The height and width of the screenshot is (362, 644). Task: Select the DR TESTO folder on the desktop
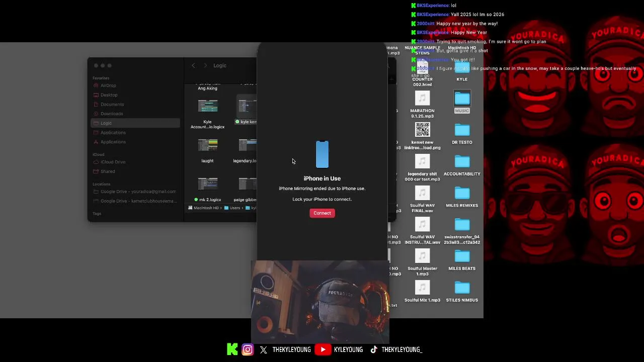pos(462,133)
